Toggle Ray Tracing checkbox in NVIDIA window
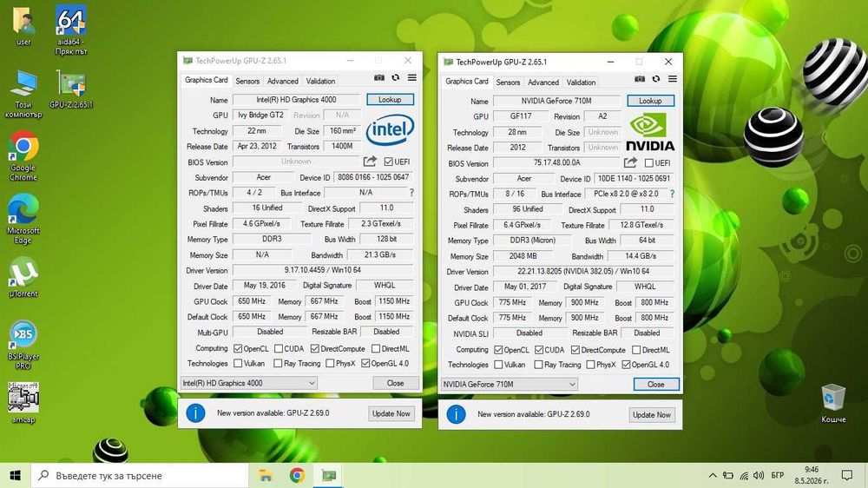This screenshot has height=488, width=868. click(x=539, y=365)
